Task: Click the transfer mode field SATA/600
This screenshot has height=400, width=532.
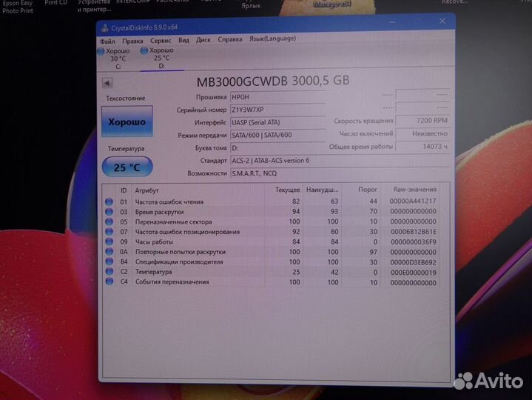Action: [277, 135]
